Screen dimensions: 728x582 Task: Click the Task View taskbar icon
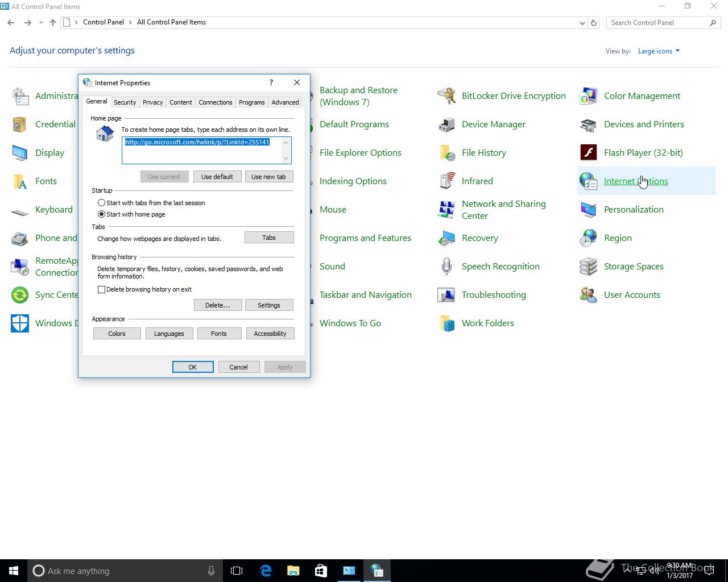pos(237,571)
